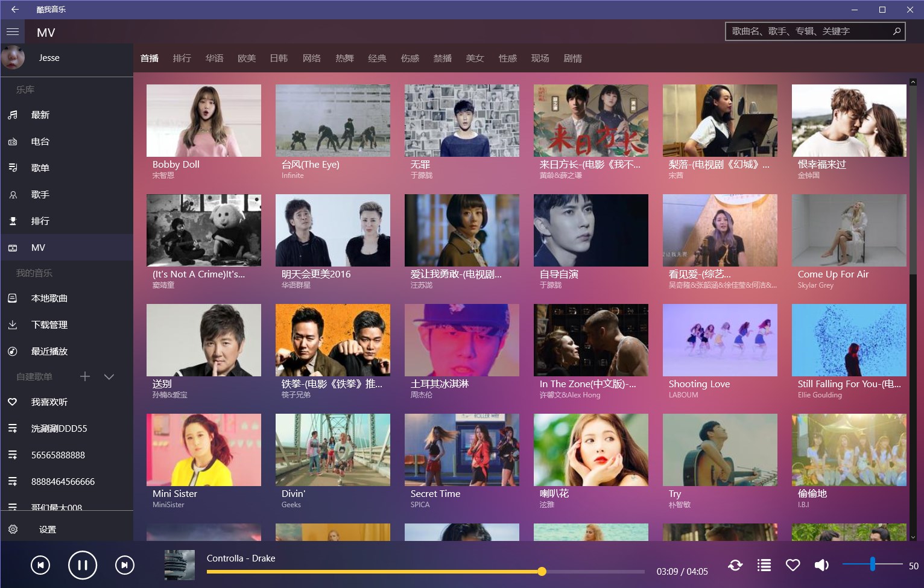Go back with the back arrow
Screen dimensions: 924x588
point(14,10)
